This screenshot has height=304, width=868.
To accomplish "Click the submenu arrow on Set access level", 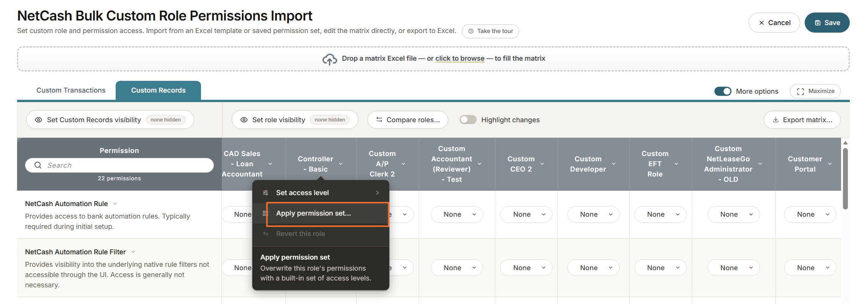I will (x=377, y=193).
